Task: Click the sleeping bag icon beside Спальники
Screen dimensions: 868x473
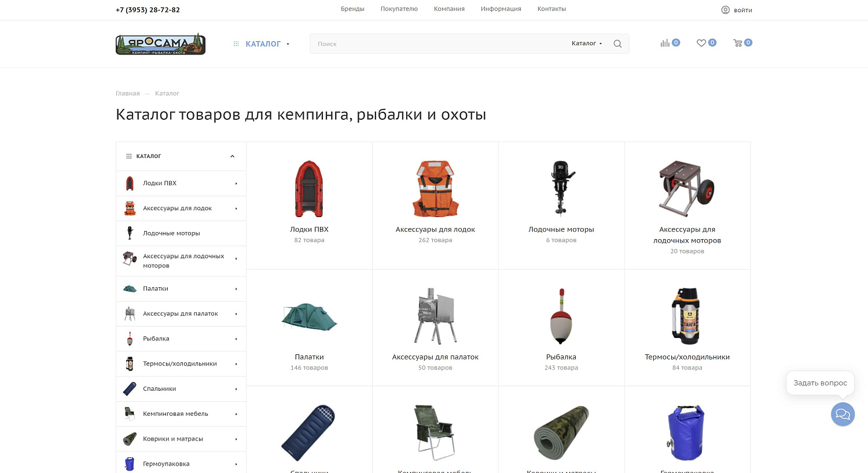Action: [x=130, y=388]
